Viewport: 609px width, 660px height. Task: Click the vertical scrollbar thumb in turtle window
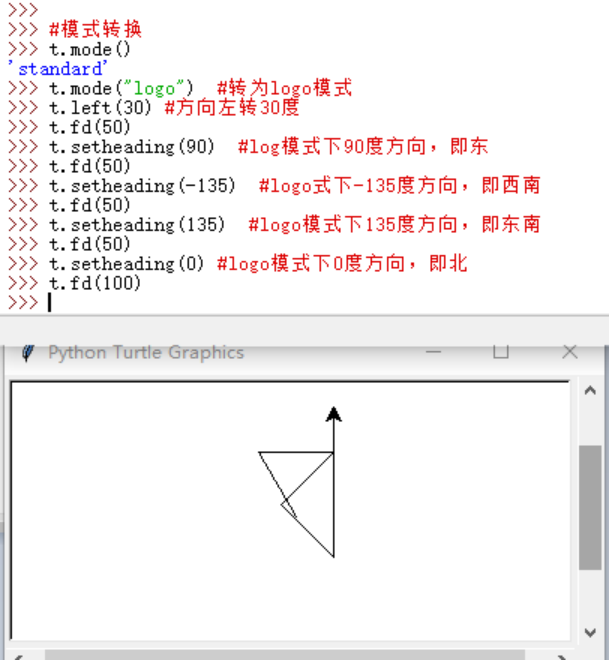click(590, 508)
